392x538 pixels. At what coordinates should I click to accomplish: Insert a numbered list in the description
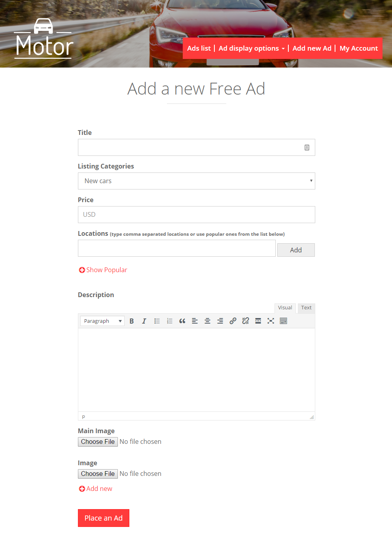click(170, 321)
